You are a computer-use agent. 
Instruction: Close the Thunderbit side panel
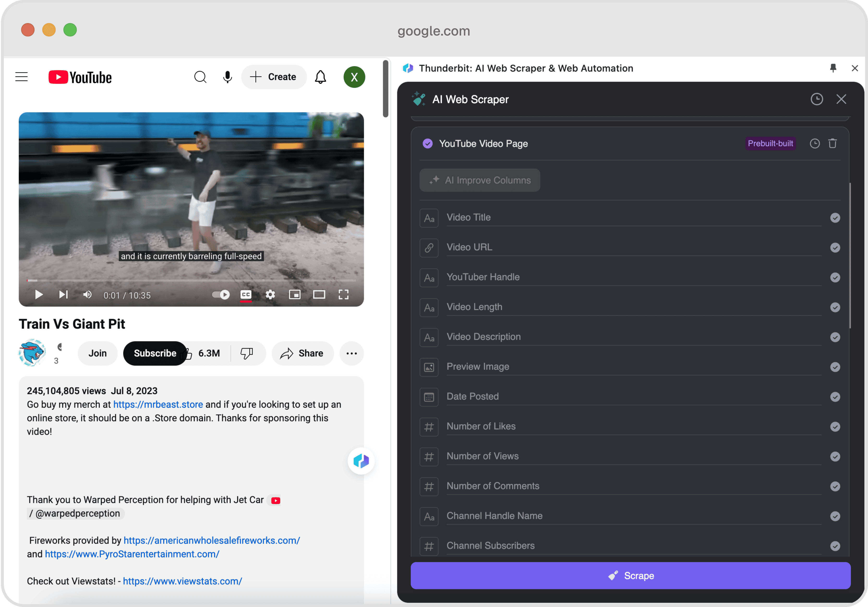854,68
